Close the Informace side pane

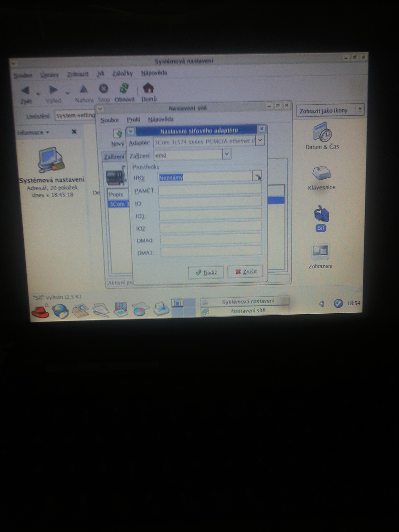(x=74, y=132)
